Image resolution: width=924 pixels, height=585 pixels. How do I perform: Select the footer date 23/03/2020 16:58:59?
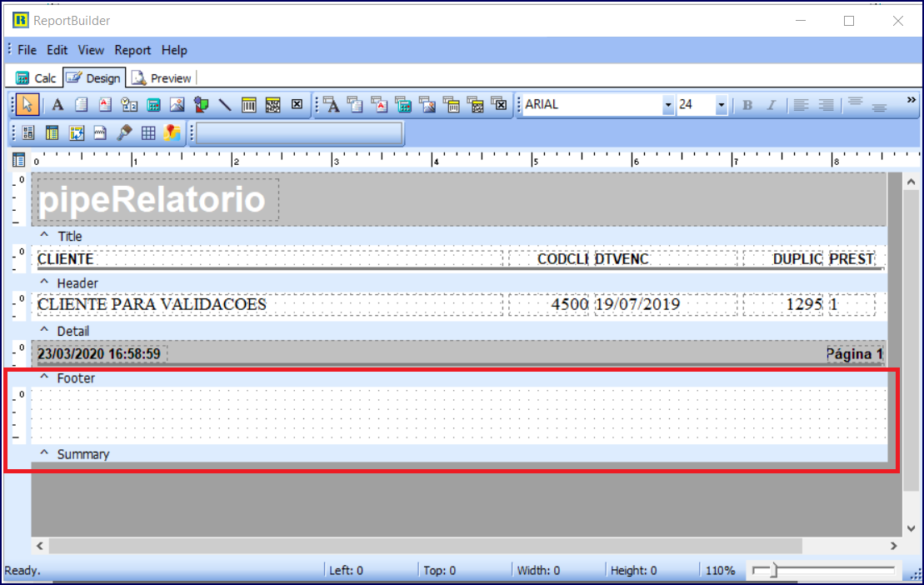pos(102,353)
